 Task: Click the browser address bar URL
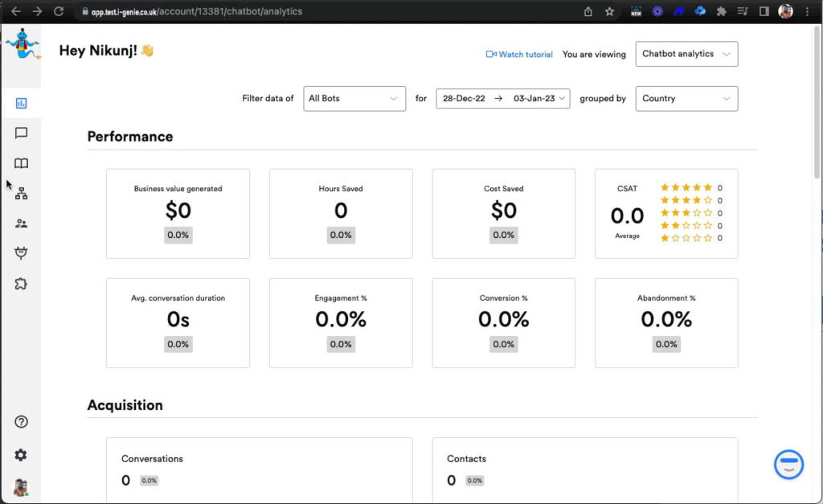pos(193,12)
